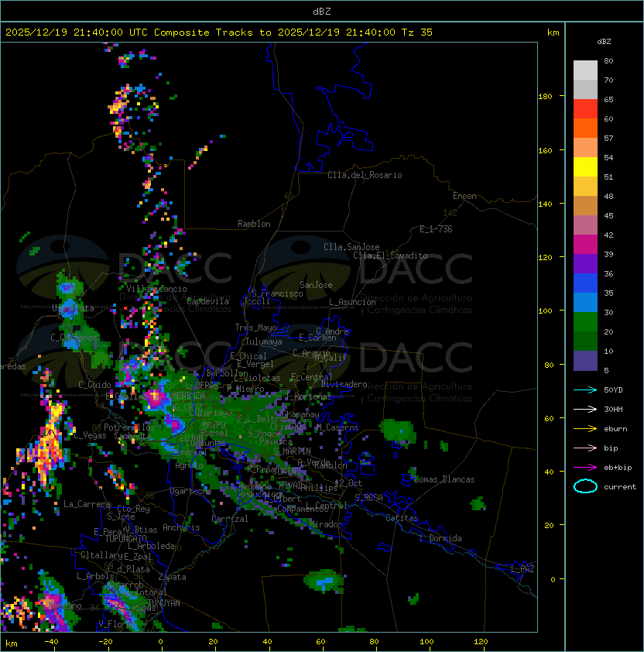Click the 'Clla.del_Rosario' map label

click(x=365, y=175)
